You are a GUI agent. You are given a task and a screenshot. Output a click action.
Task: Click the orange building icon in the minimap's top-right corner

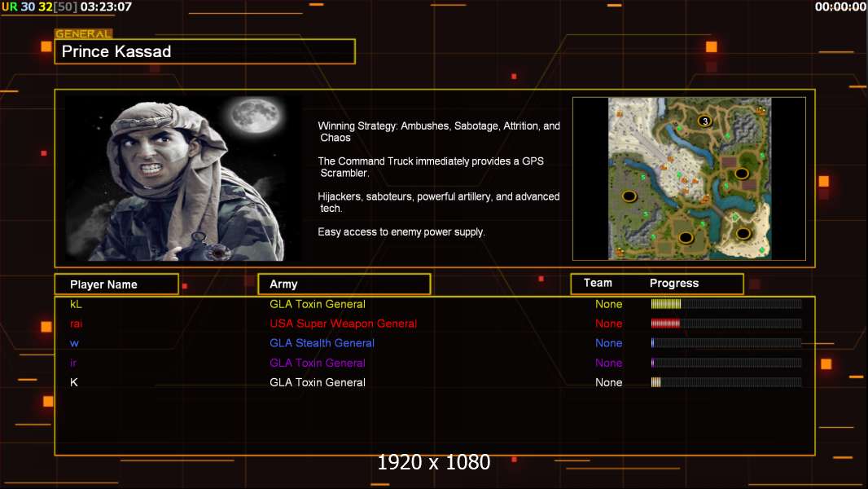tap(761, 109)
